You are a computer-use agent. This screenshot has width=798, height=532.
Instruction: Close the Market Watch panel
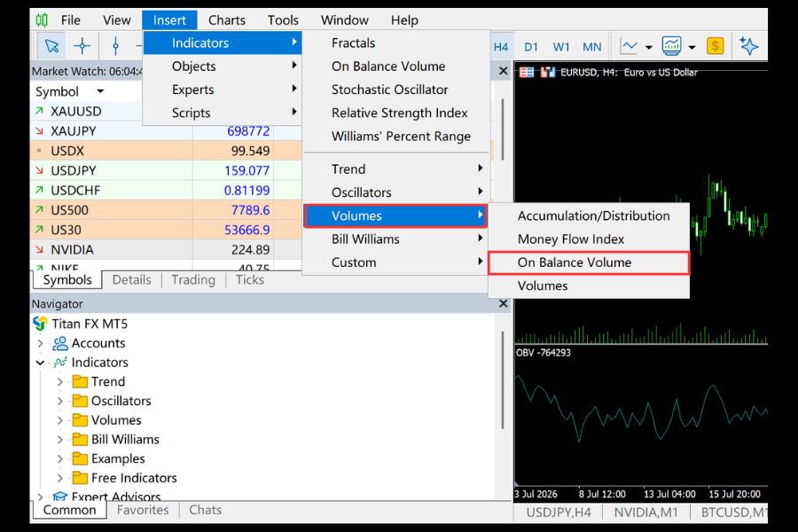coord(503,71)
